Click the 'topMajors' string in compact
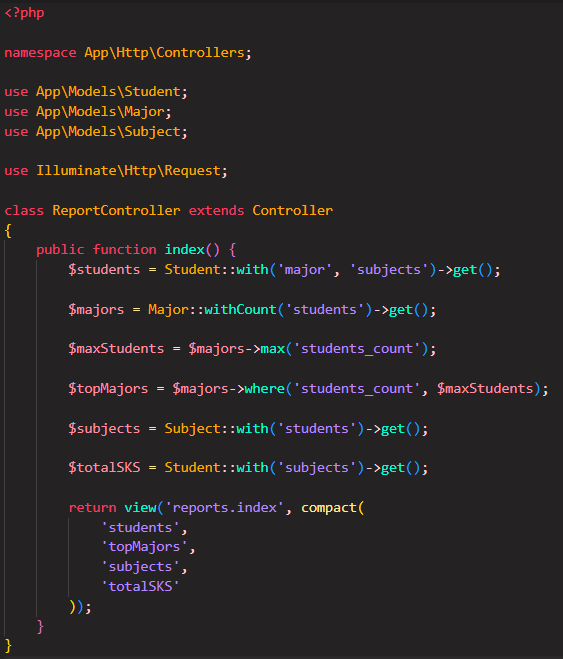The height and width of the screenshot is (659, 563). click(x=145, y=547)
